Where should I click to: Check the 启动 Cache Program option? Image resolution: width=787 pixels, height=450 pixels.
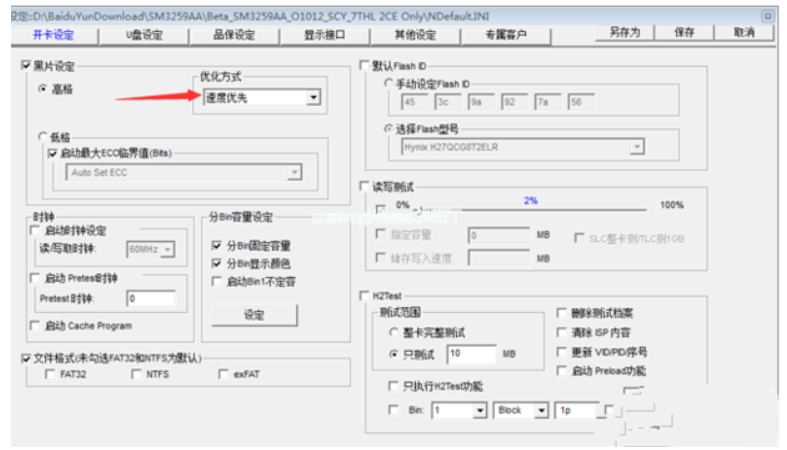pos(36,326)
